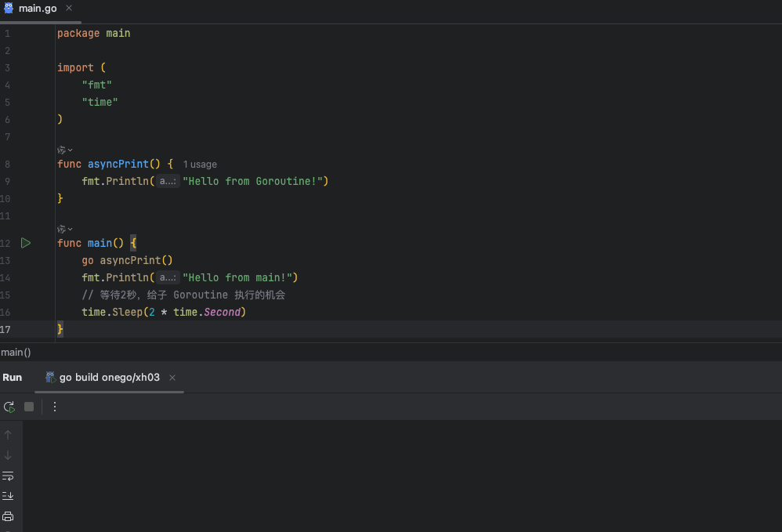
Task: Navigate down the stack trace in console
Action: tap(8, 453)
